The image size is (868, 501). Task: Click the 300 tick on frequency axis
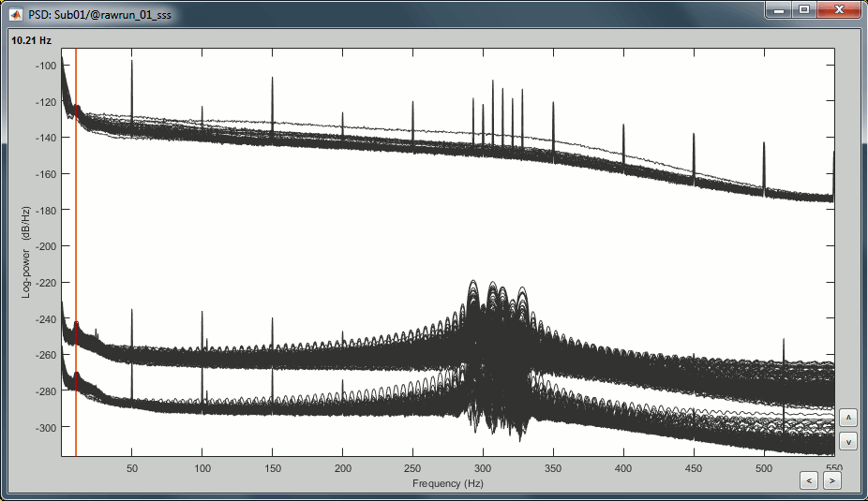483,467
